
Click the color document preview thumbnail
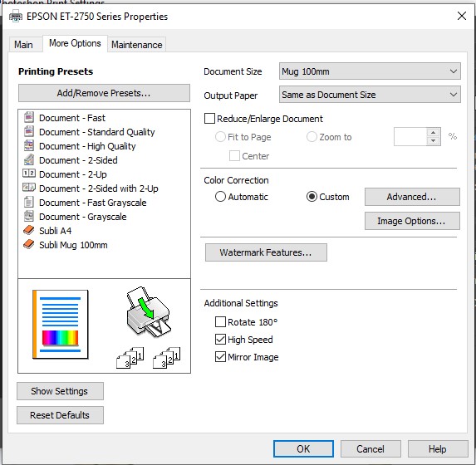(60, 325)
